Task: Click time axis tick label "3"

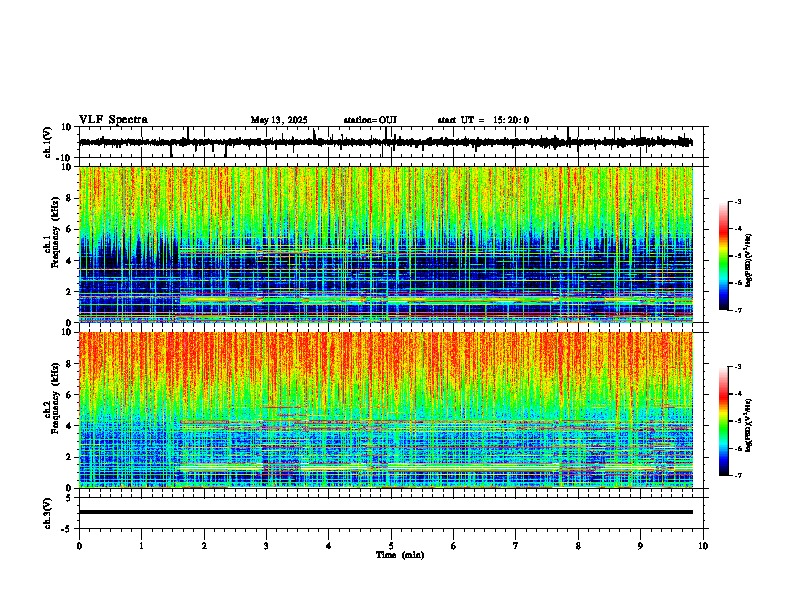Action: pos(266,546)
